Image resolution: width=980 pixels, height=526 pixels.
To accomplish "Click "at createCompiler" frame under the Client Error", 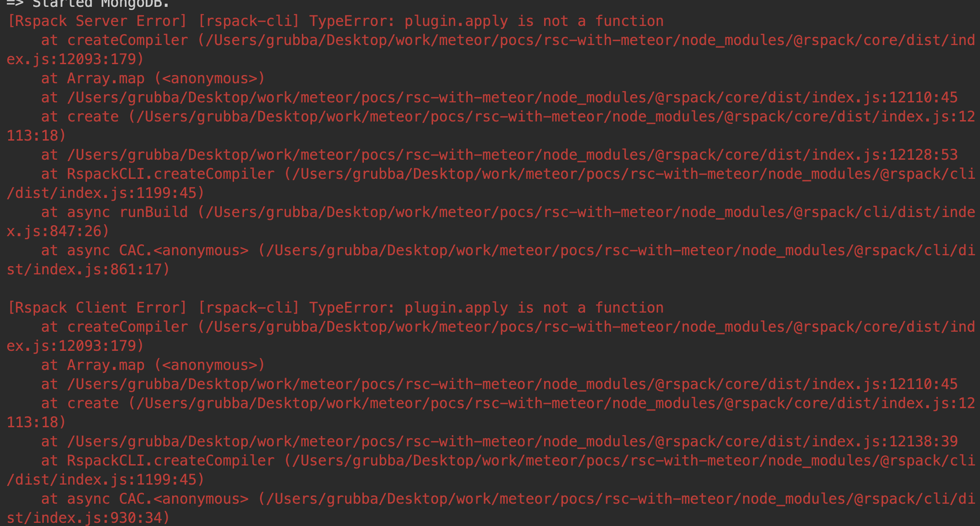I will (x=114, y=327).
